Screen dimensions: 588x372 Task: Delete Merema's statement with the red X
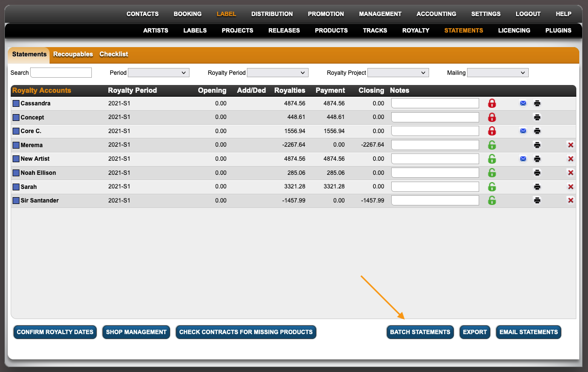click(x=571, y=145)
